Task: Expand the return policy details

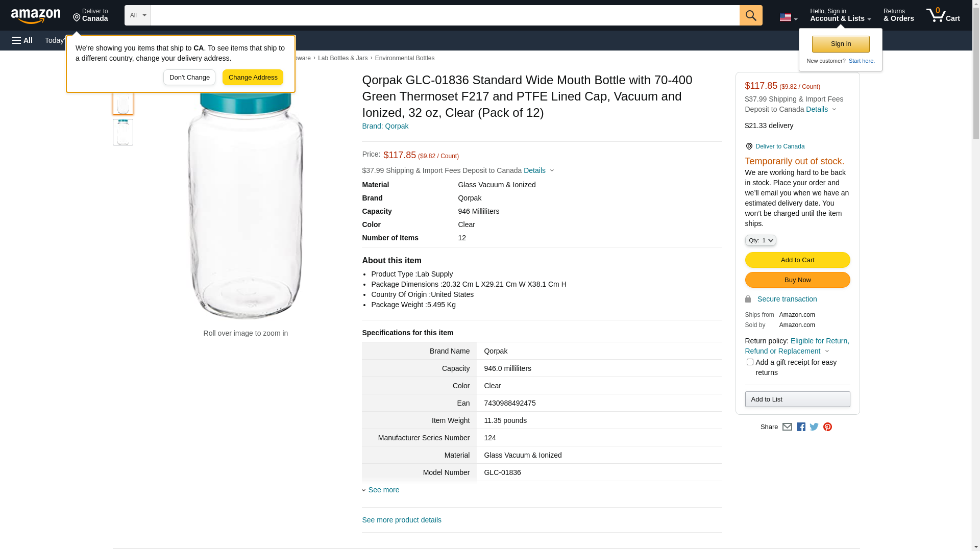Action: pos(827,351)
